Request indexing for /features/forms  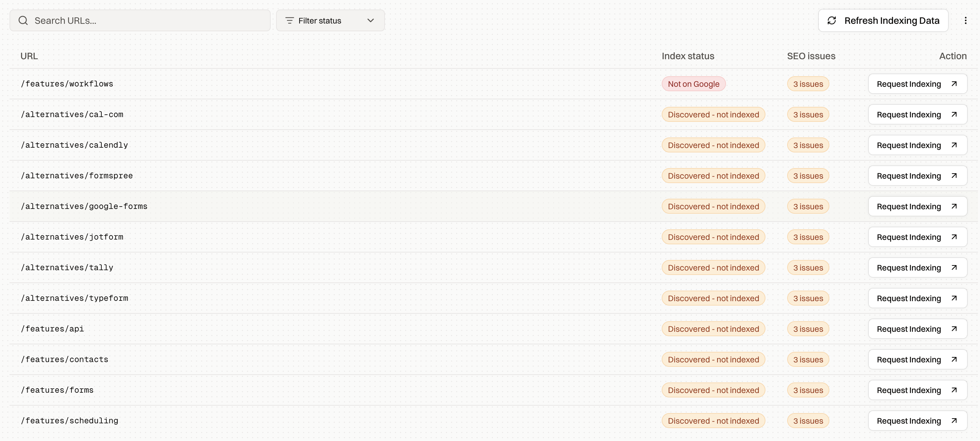click(x=918, y=390)
